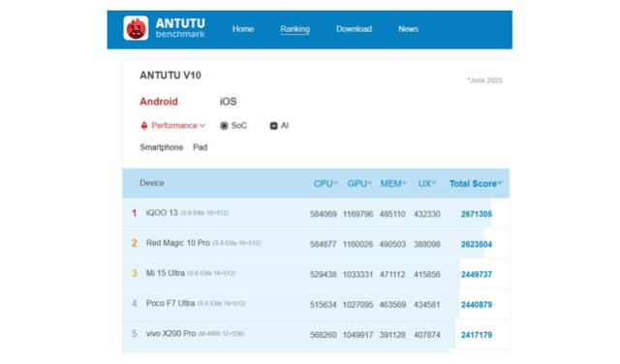
Task: Go to the Download page
Action: (354, 29)
